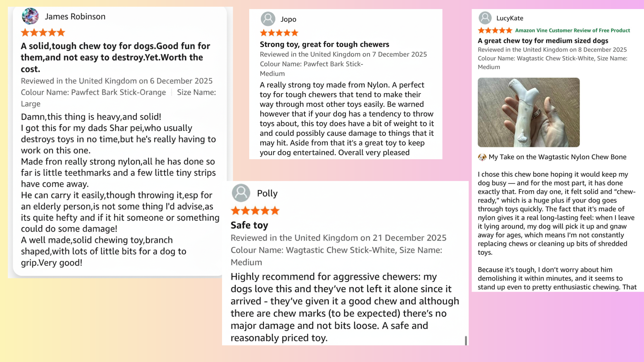Open 'A great chew toy for medium sized dogs' title

[x=543, y=41]
